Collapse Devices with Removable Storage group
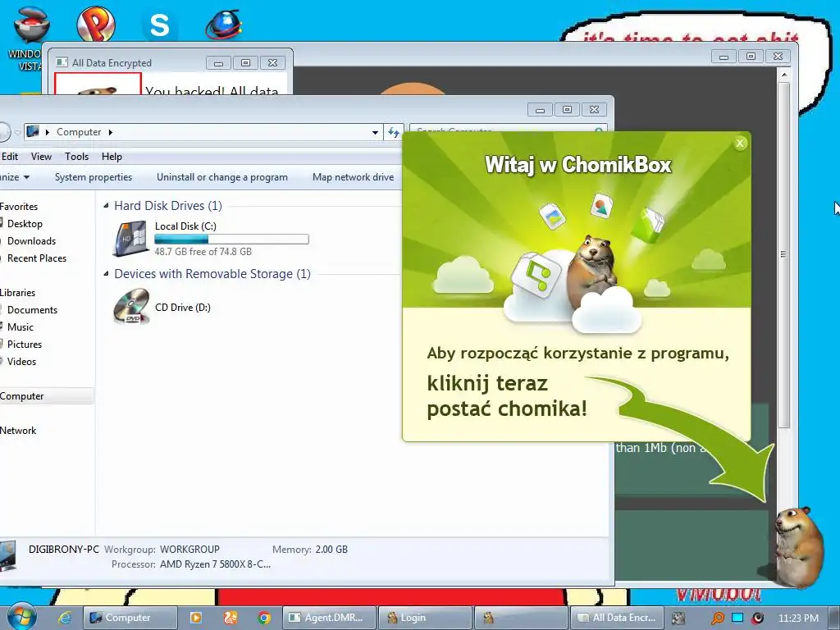Image resolution: width=840 pixels, height=630 pixels. (x=106, y=274)
